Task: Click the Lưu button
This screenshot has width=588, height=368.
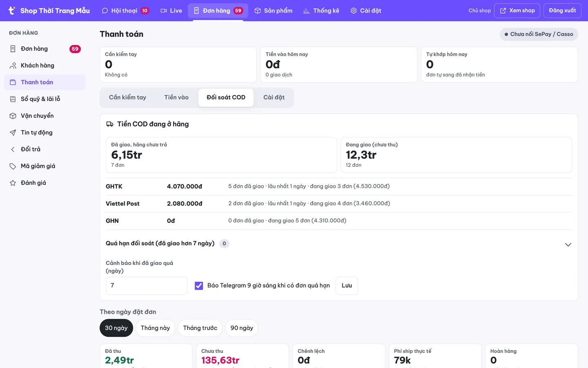Action: 347,286
